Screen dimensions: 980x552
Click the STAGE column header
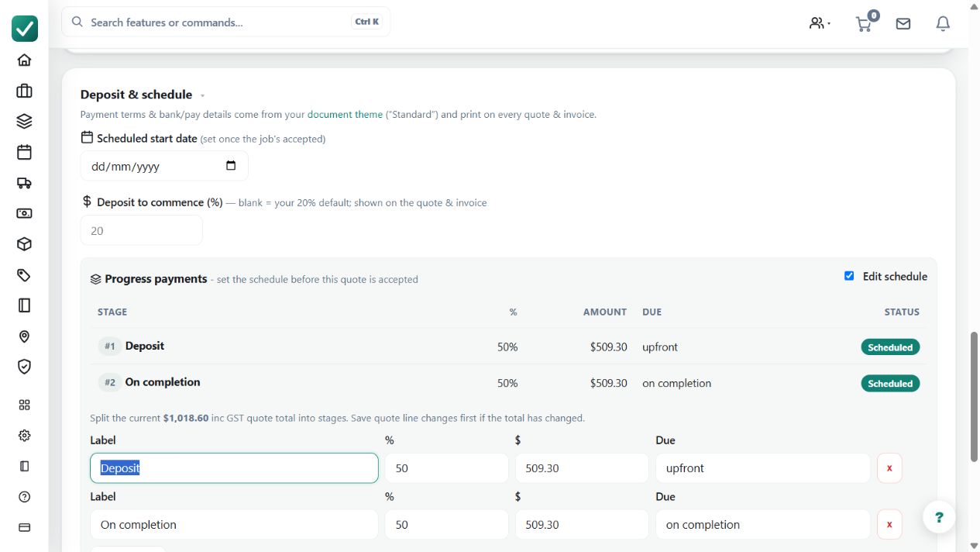pyautogui.click(x=112, y=312)
